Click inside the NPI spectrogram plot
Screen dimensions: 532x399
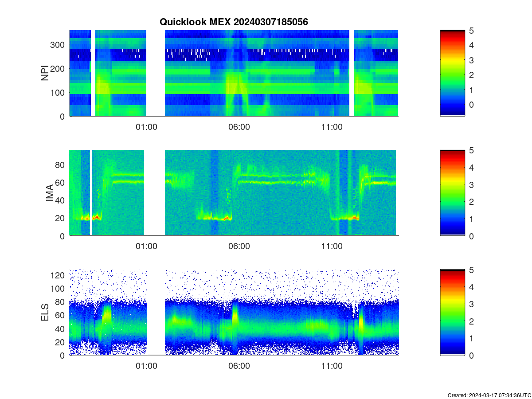234,73
